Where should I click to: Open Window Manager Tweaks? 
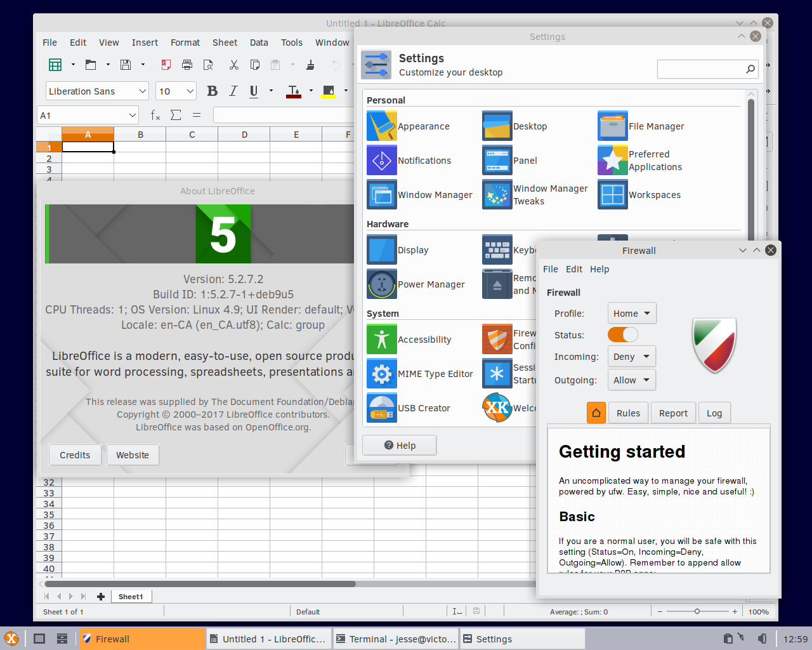tap(535, 195)
